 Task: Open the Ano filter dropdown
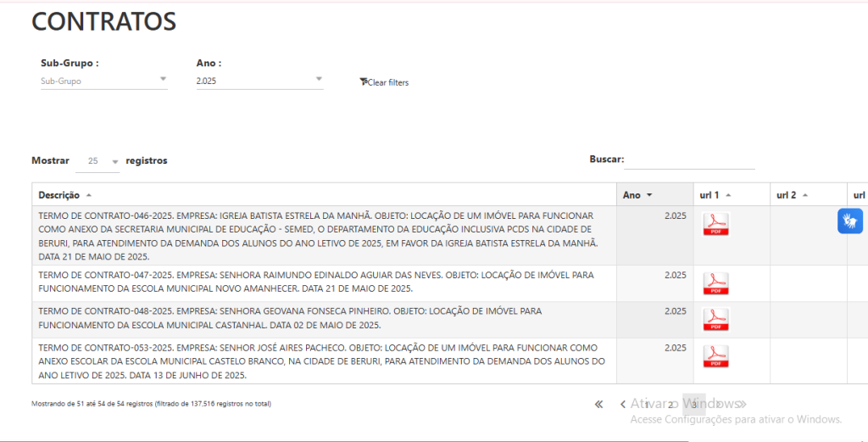tap(259, 81)
